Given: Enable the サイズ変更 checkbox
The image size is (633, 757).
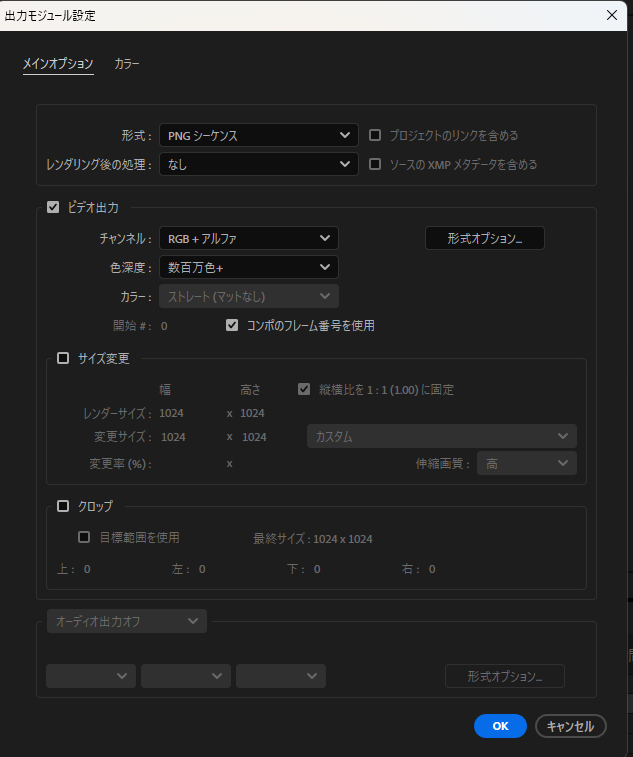Looking at the screenshot, I should [x=63, y=358].
